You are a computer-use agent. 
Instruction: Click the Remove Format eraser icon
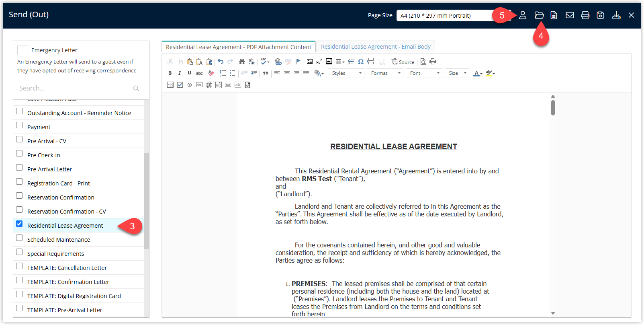click(211, 73)
